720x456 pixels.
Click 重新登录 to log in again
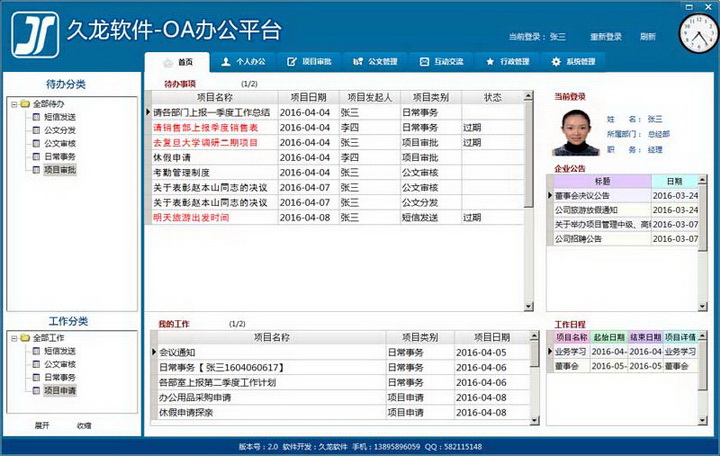(x=606, y=37)
